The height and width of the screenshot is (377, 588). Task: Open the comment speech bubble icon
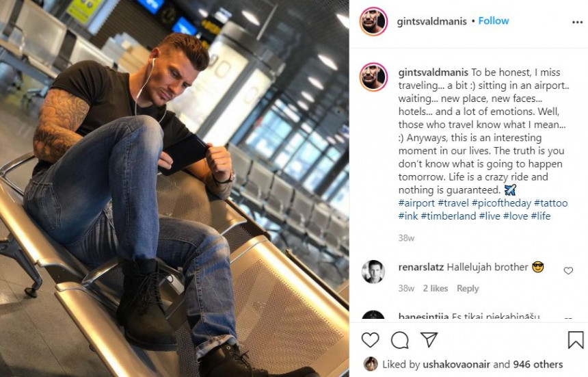pos(400,340)
